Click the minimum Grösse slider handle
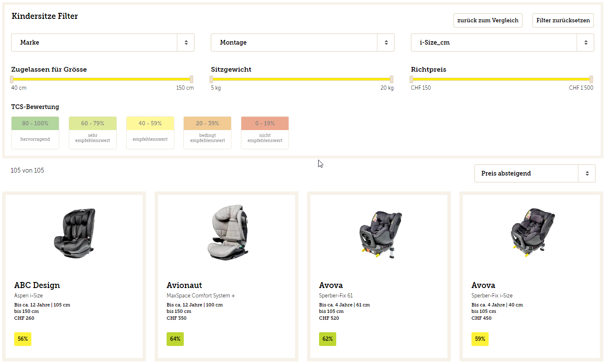 click(x=12, y=79)
